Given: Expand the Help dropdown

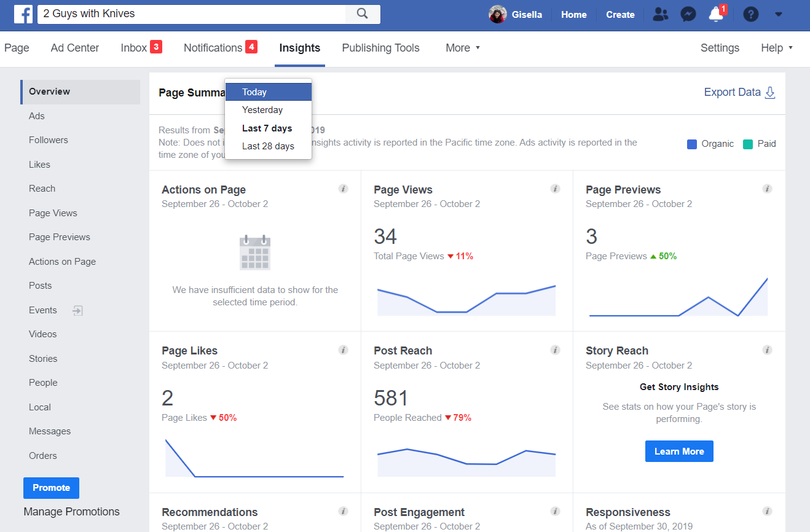Looking at the screenshot, I should (777, 48).
